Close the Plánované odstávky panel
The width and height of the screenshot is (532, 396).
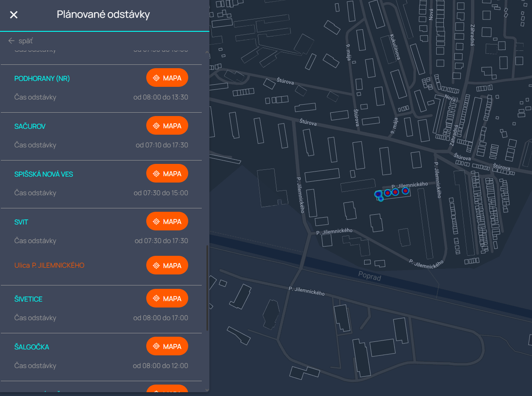[14, 15]
